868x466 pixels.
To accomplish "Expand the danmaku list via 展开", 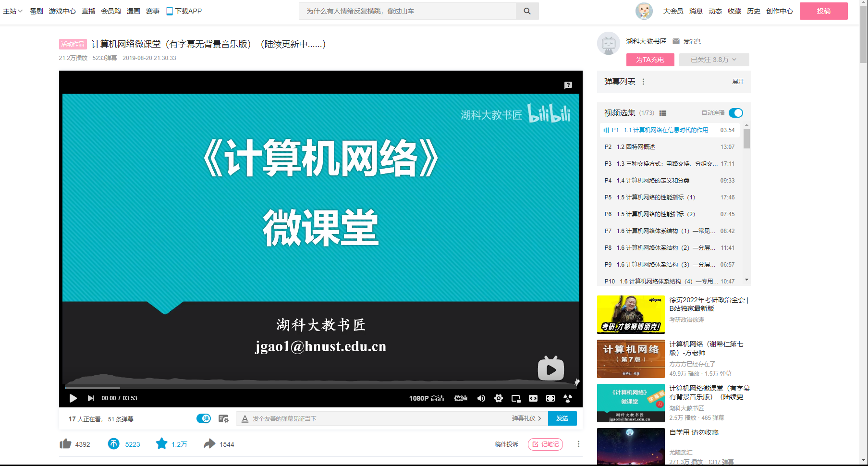I will click(738, 82).
